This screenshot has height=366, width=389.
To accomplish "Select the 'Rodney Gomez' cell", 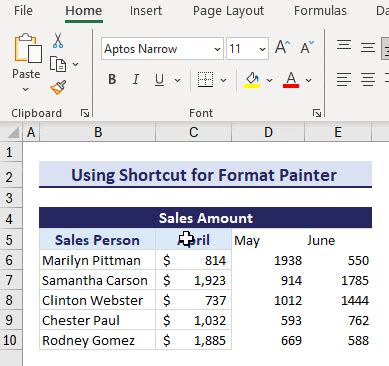I will [97, 340].
